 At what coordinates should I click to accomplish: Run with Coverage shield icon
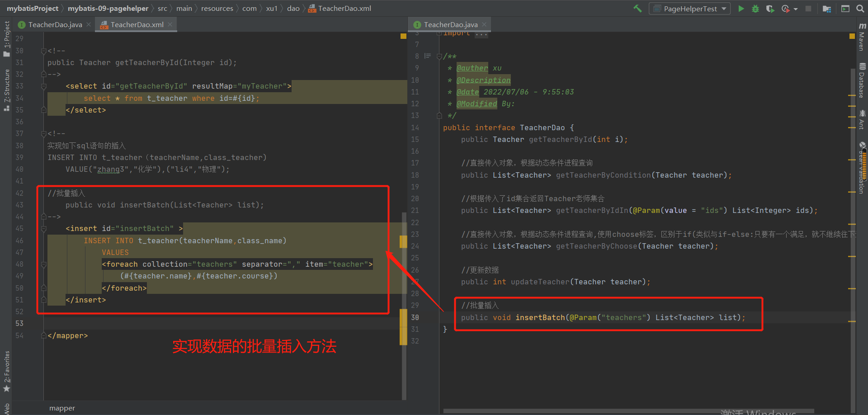point(770,9)
